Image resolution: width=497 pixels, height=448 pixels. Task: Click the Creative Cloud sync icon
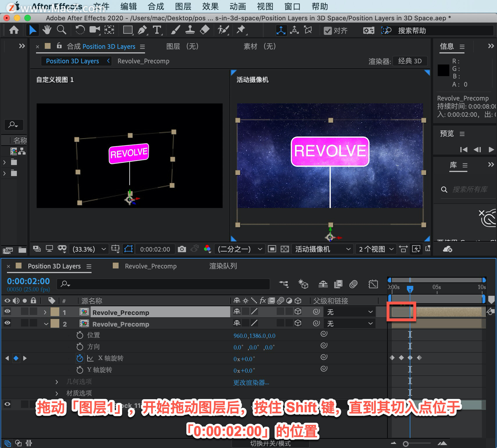447,249
